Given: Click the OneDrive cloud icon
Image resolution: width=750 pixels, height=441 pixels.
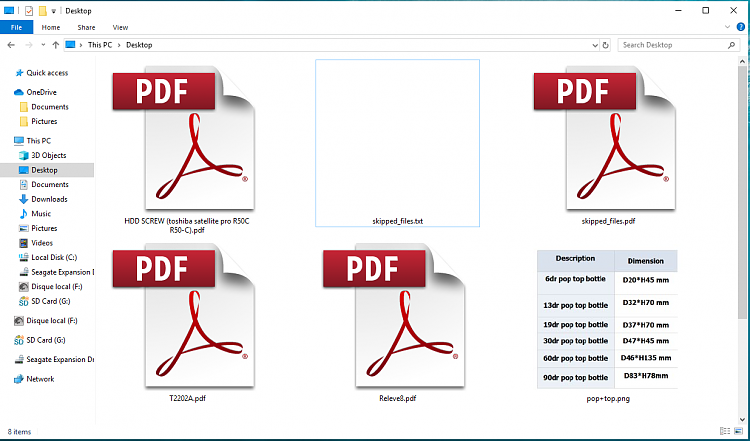Looking at the screenshot, I should coord(19,92).
